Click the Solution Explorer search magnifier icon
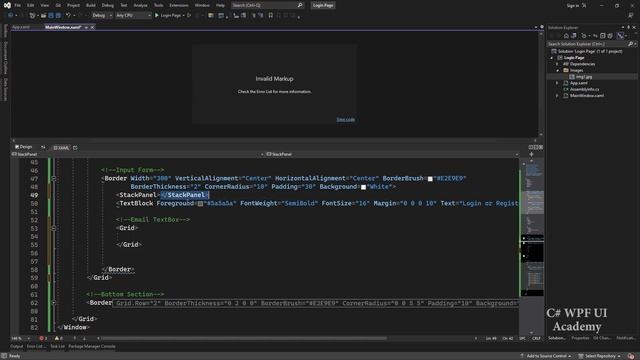 [x=631, y=44]
